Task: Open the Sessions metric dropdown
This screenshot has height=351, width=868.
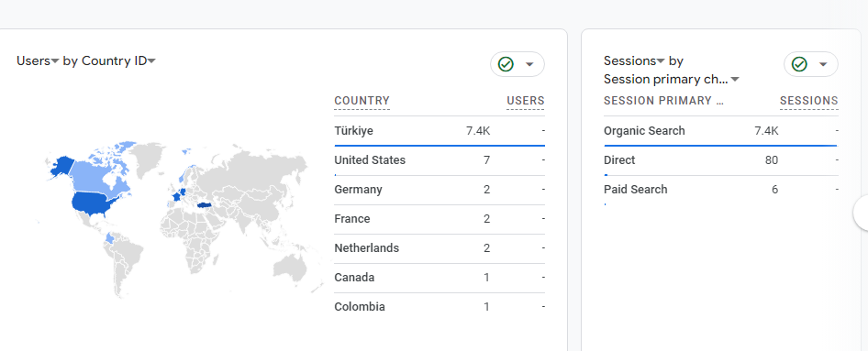Action: pyautogui.click(x=634, y=60)
